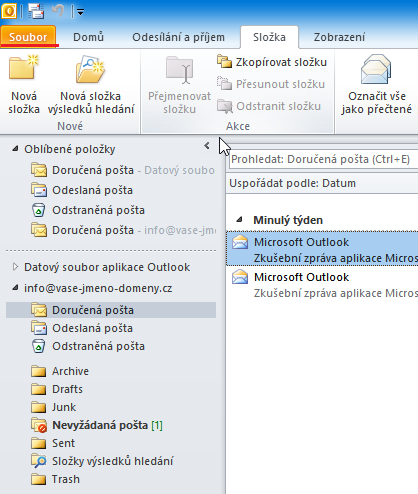Collapse the info@vase-jmeno-domeny.cz account tree
The width and height of the screenshot is (418, 494).
click(15, 288)
